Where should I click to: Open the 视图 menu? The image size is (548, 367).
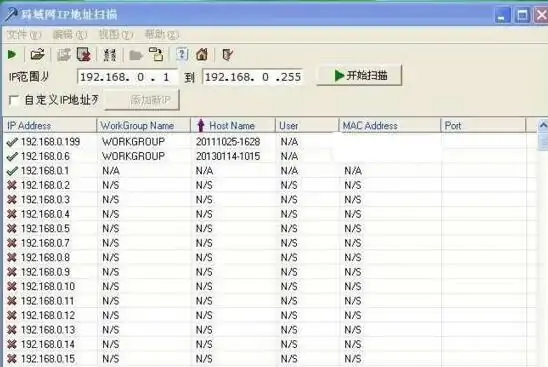point(116,35)
